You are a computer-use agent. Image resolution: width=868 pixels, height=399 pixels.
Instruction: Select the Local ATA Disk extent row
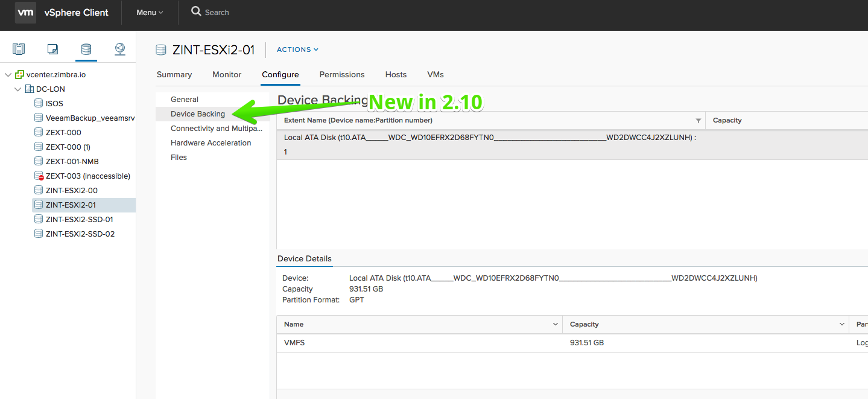(x=572, y=145)
